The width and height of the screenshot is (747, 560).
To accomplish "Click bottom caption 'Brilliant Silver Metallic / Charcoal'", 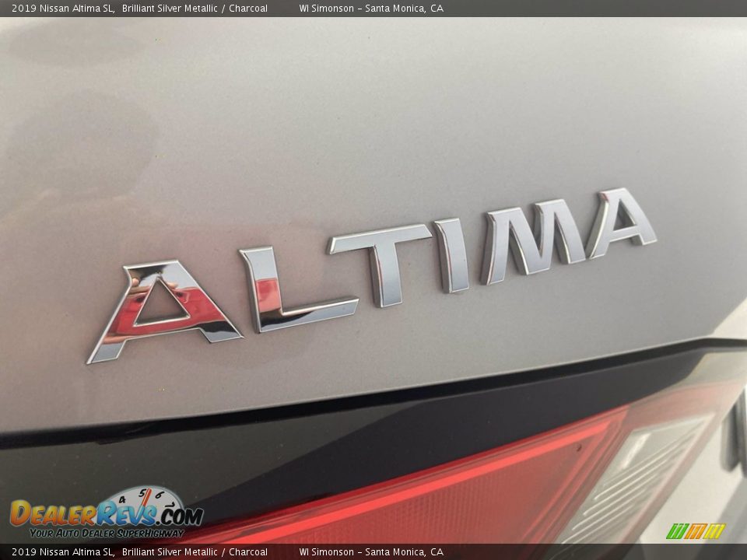I will coord(195,552).
